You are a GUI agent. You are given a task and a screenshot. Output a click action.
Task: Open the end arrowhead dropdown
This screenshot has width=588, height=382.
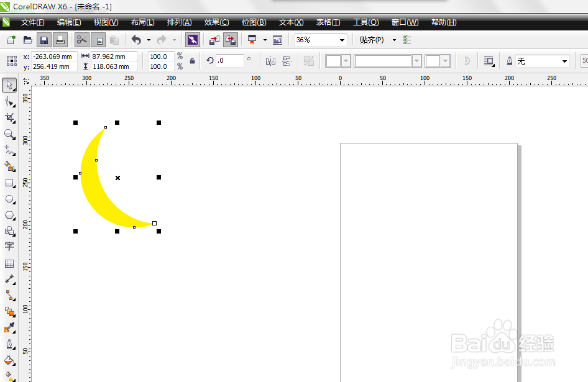click(446, 61)
